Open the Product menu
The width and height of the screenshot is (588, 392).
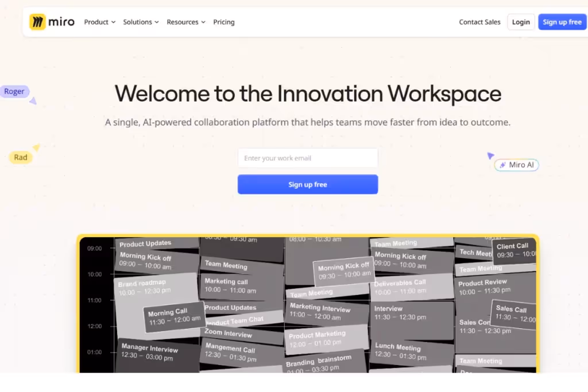99,22
